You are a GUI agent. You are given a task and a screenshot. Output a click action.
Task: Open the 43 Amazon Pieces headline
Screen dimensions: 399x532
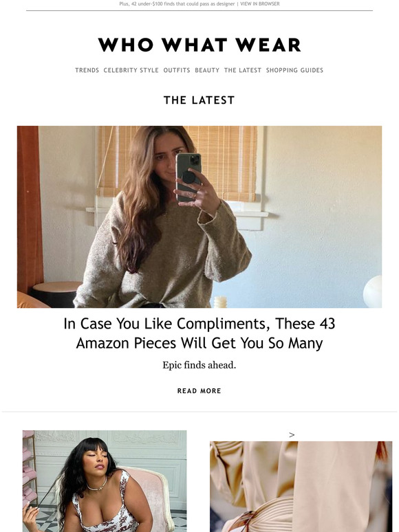(199, 333)
